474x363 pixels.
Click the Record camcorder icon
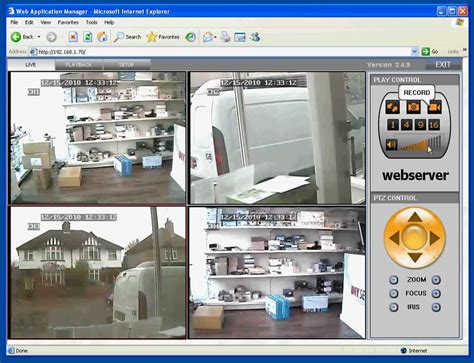click(435, 108)
